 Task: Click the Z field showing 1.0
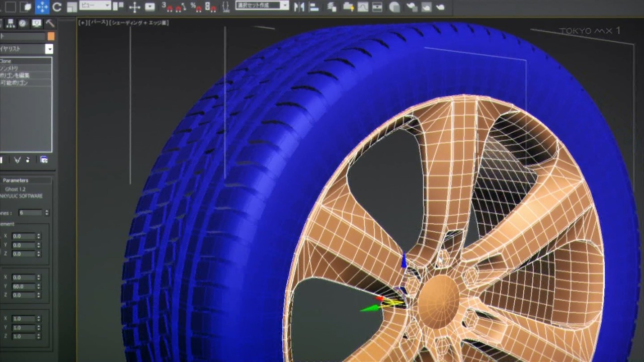point(23,336)
